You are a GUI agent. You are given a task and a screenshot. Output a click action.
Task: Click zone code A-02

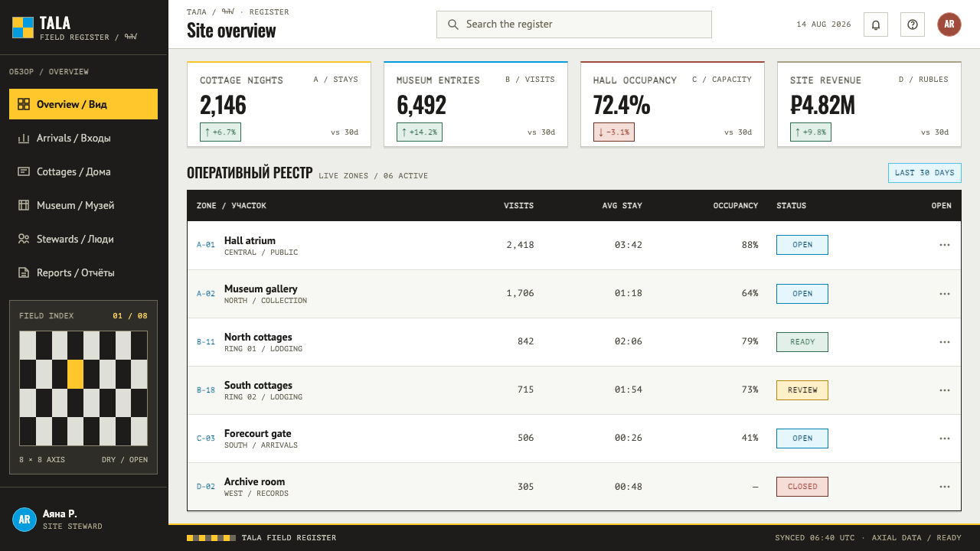coord(206,293)
